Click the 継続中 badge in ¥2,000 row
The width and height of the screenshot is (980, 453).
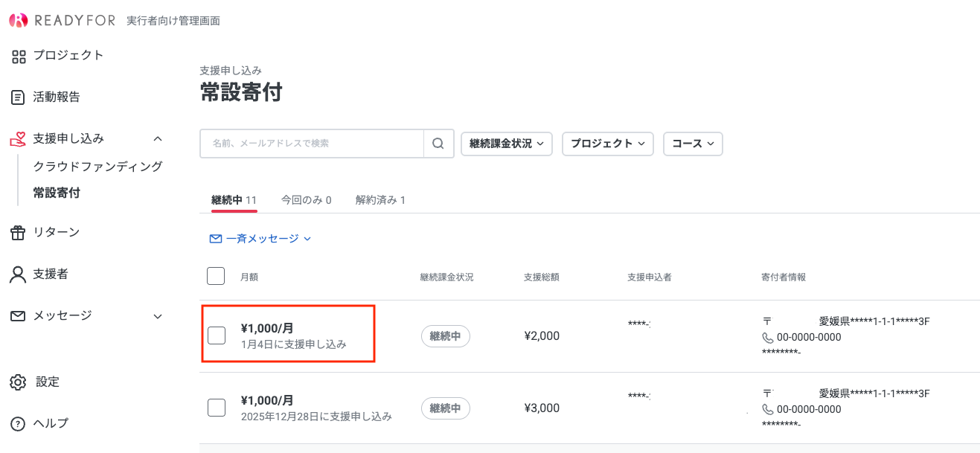pos(445,336)
